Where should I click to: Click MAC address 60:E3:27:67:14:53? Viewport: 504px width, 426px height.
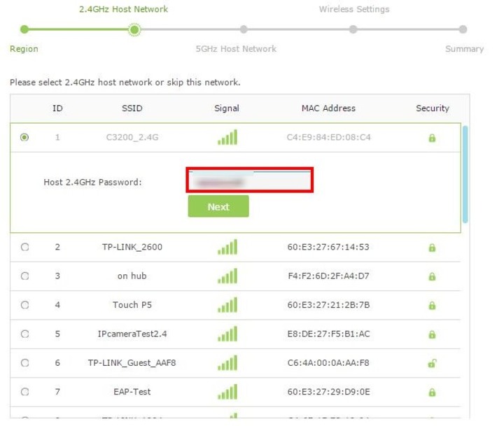[x=328, y=247]
